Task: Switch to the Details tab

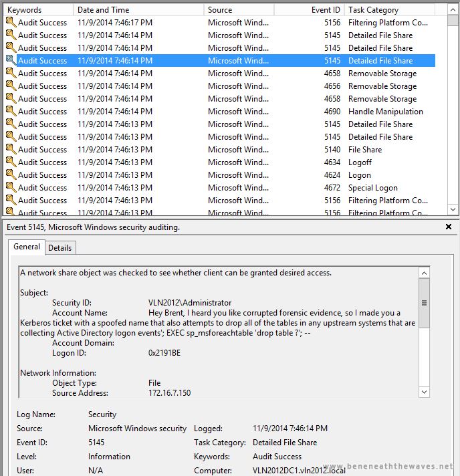Action: coord(60,248)
